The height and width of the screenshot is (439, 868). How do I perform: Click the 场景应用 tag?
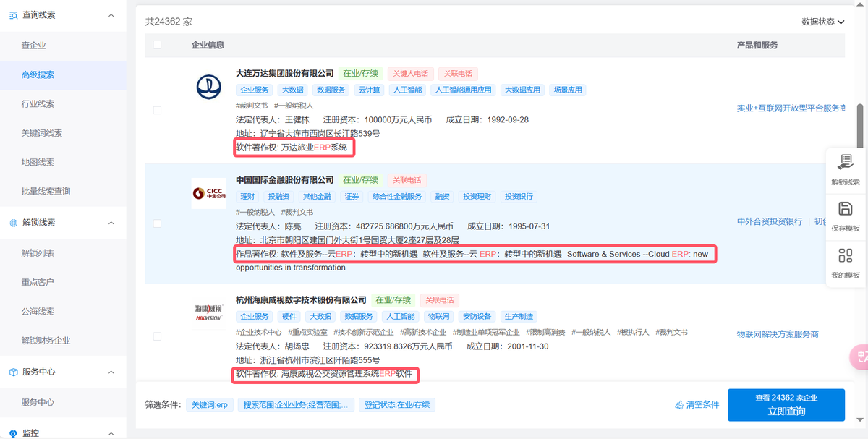click(567, 90)
